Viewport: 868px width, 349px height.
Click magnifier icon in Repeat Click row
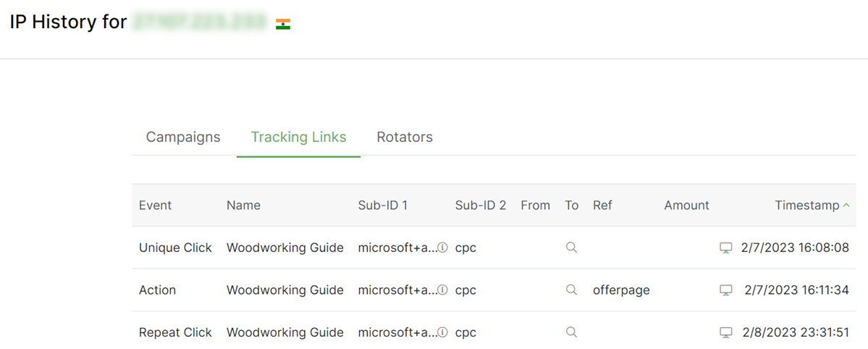pos(571,332)
